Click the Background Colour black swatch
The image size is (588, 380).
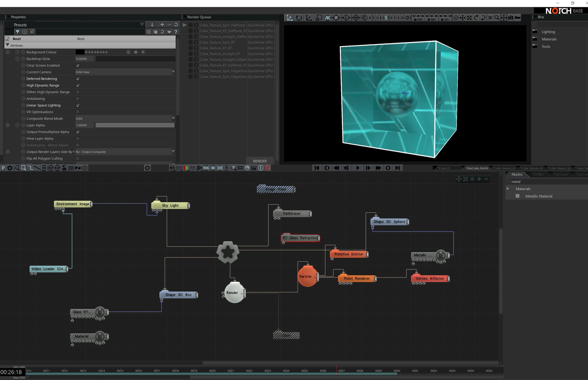pyautogui.click(x=80, y=52)
